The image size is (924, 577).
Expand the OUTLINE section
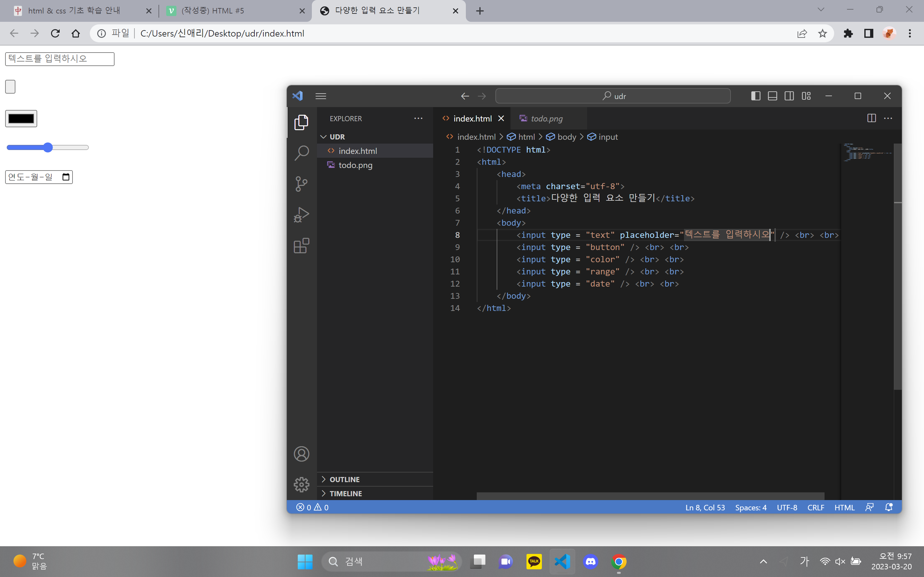click(x=344, y=479)
